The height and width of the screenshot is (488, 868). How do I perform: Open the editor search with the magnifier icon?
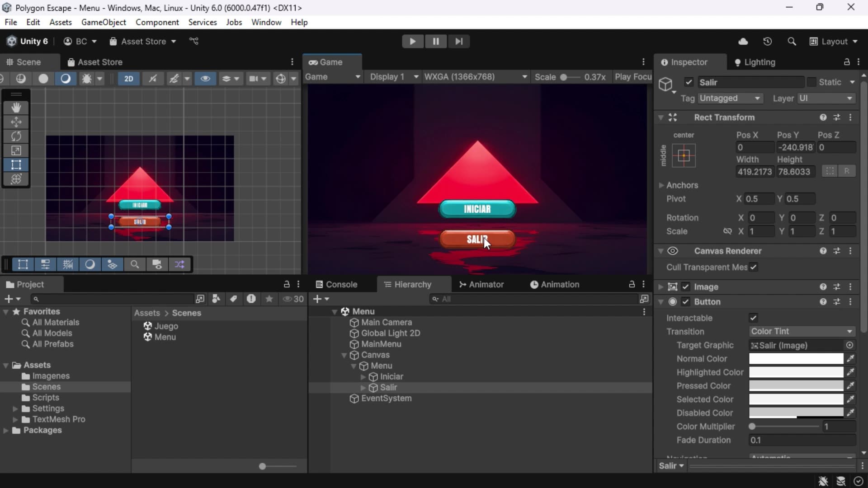(792, 41)
